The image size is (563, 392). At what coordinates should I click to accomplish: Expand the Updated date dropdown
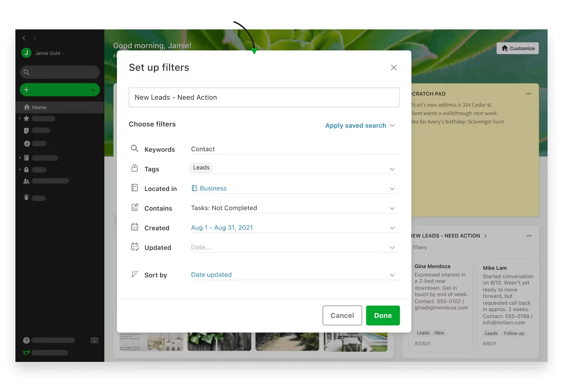pos(392,247)
